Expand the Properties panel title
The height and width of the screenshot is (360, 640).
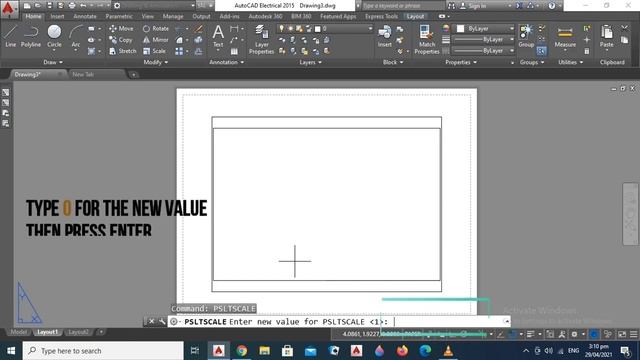tap(461, 62)
